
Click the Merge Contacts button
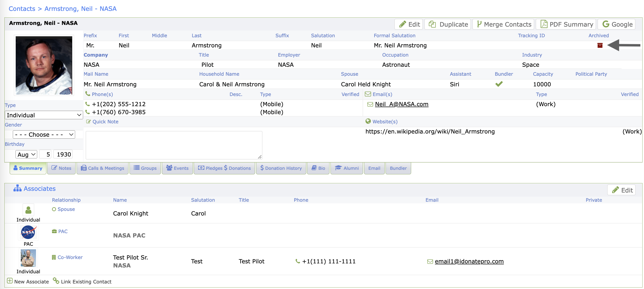pyautogui.click(x=503, y=24)
